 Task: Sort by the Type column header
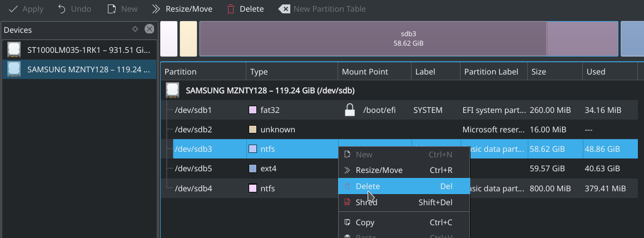click(292, 72)
